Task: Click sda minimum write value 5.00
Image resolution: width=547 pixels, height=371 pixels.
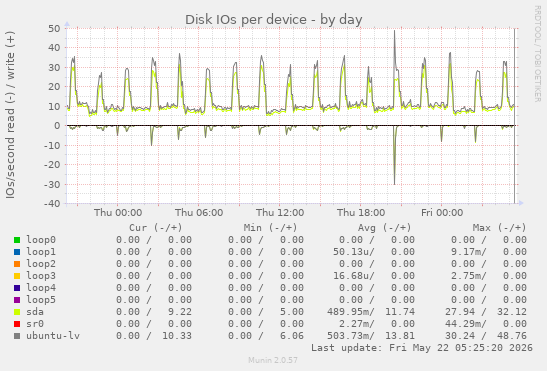Action: (292, 312)
